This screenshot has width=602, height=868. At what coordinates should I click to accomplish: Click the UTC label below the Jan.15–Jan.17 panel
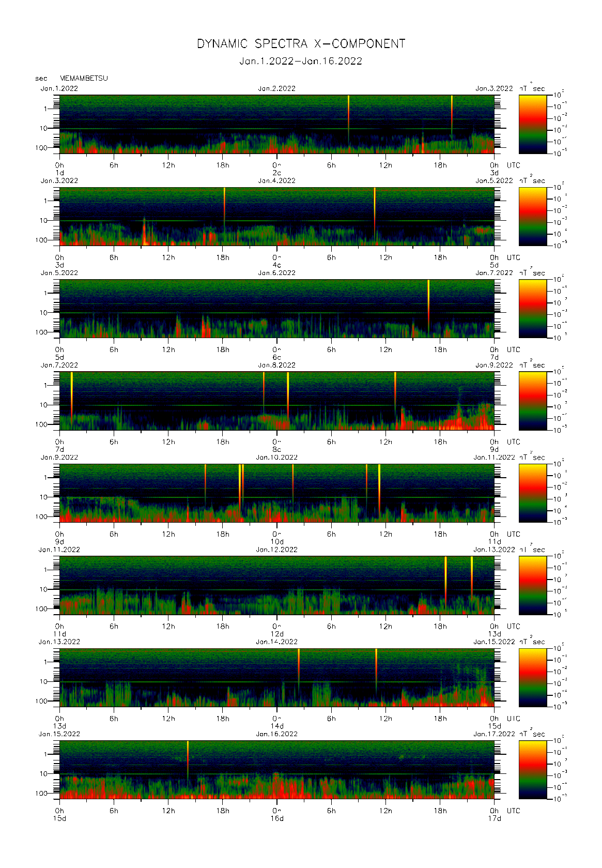pos(513,811)
